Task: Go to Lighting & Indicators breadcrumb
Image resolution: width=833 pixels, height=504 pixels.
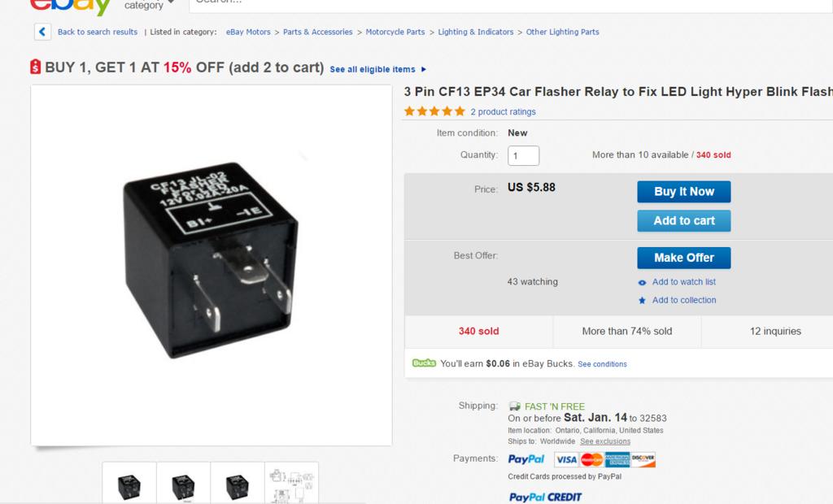Action: 475,33
